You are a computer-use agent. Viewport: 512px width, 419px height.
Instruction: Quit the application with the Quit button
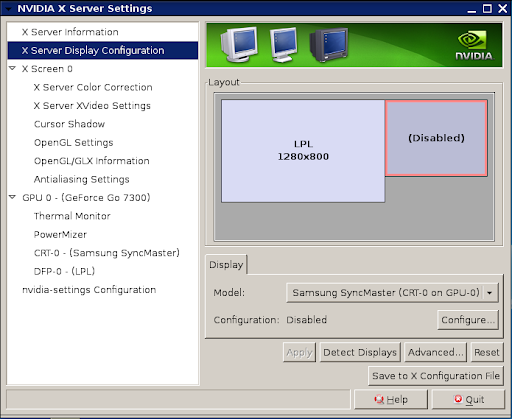[x=468, y=399]
